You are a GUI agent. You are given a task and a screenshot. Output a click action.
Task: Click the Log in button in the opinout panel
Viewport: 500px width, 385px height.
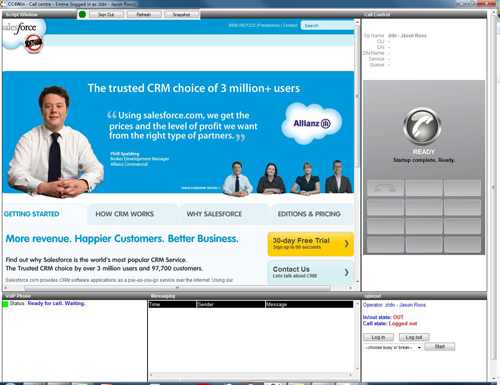pos(378,337)
